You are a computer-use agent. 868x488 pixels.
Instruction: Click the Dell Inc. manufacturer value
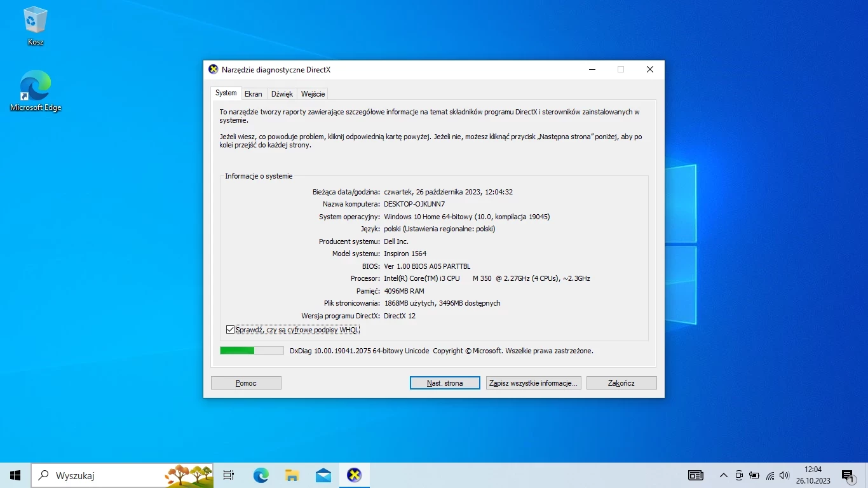coord(396,241)
